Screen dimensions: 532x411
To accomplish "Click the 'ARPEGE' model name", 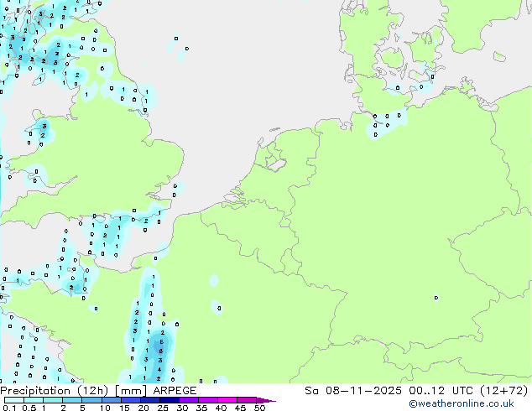I will (x=175, y=391).
